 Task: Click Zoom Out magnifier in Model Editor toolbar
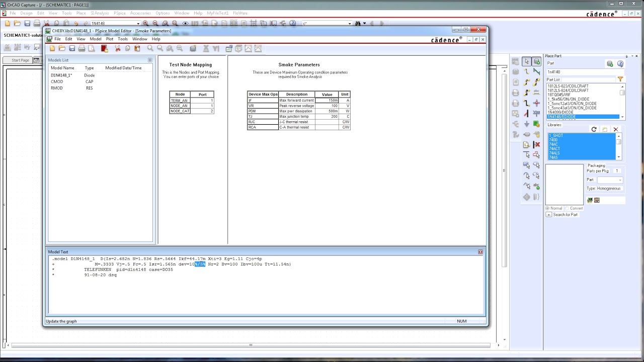coord(160,48)
